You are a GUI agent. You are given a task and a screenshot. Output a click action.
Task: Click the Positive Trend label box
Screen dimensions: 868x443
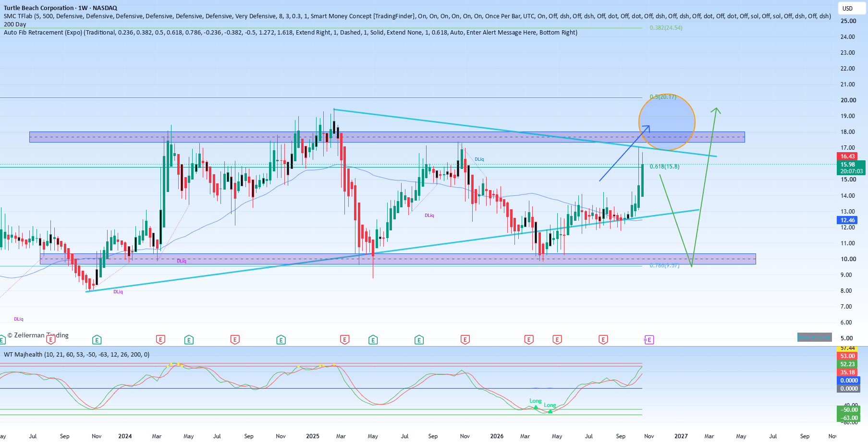814,337
